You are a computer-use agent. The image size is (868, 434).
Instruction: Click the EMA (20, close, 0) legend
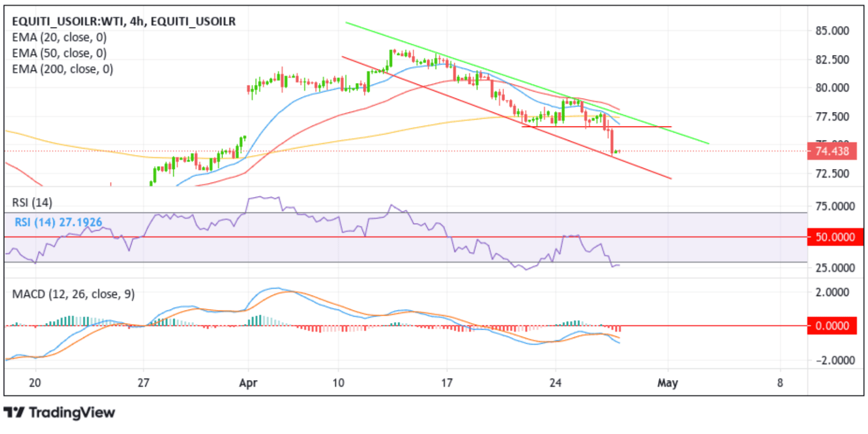click(59, 37)
